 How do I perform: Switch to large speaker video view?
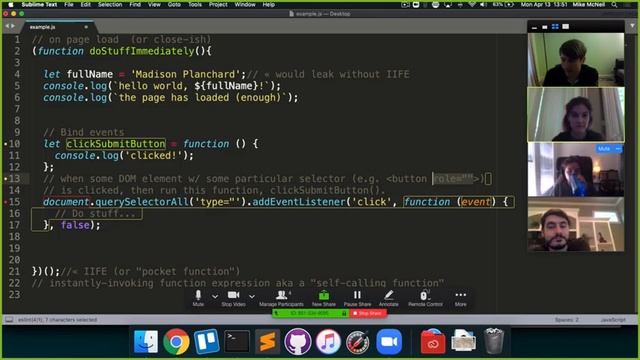pos(566,27)
